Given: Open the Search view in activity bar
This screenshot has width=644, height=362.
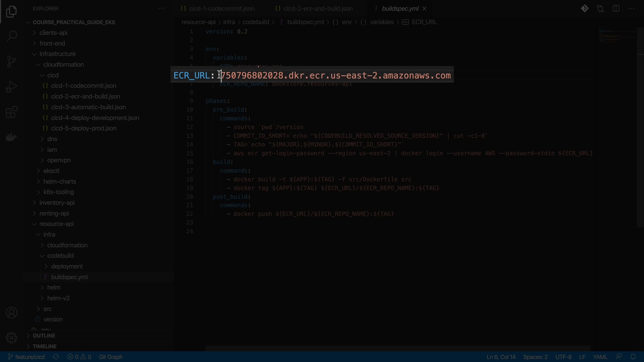Looking at the screenshot, I should click(x=11, y=36).
